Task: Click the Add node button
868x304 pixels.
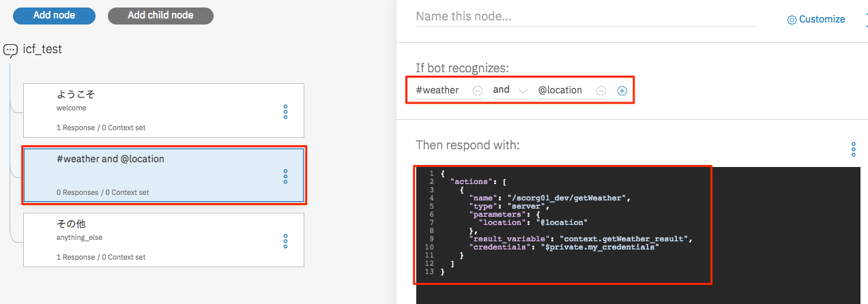Action: pyautogui.click(x=54, y=15)
